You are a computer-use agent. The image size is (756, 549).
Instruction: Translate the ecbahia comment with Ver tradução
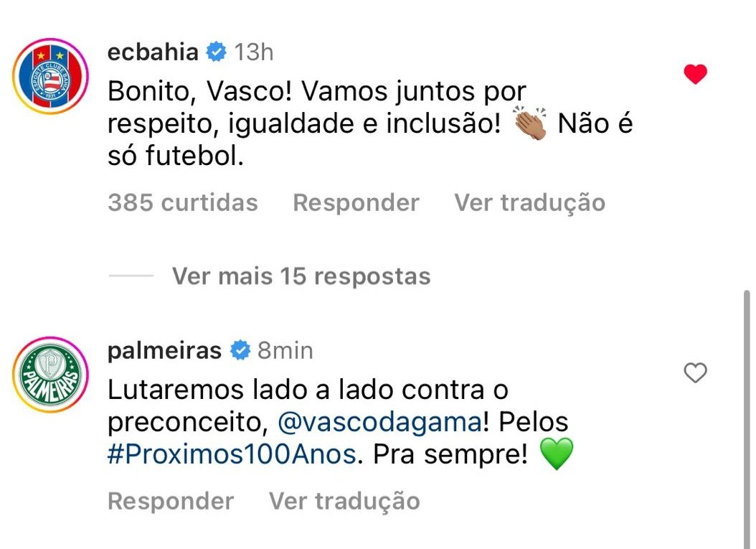pyautogui.click(x=529, y=202)
